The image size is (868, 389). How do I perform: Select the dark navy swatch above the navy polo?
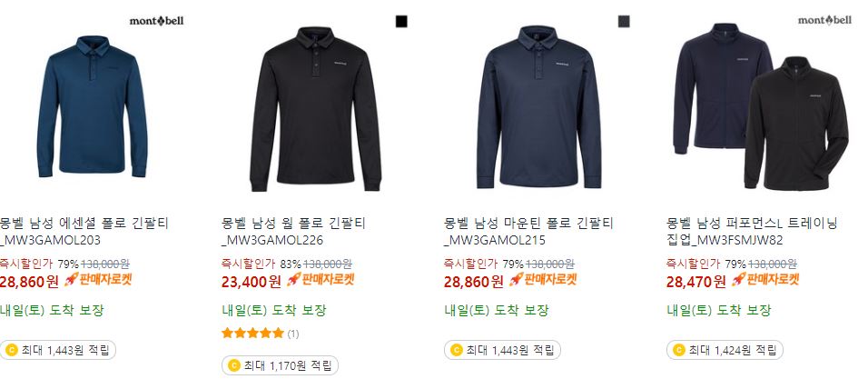[624, 22]
